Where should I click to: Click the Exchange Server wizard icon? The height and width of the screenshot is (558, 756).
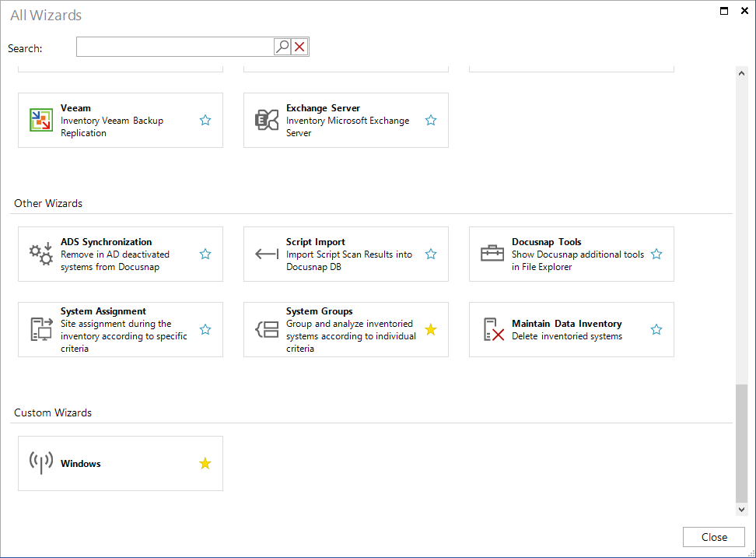pyautogui.click(x=267, y=120)
